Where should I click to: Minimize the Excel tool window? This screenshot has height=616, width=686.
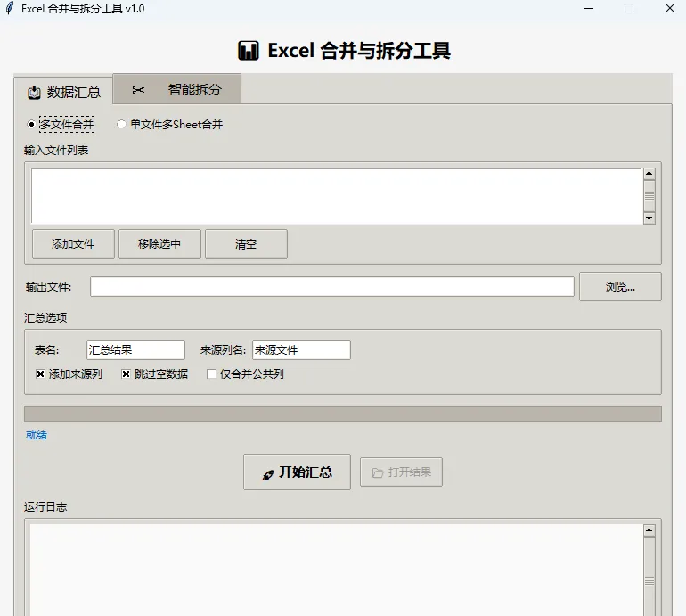(x=589, y=8)
